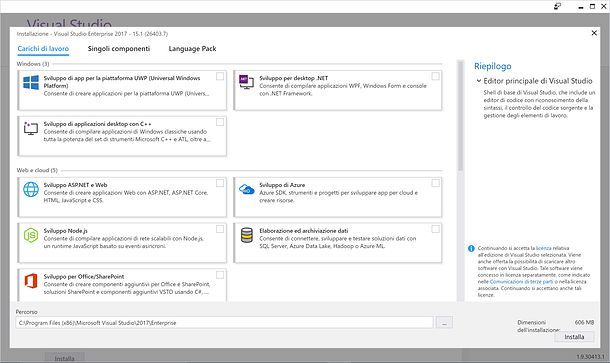This screenshot has height=363, width=610.
Task: Click the installation path input field
Action: coord(224,323)
